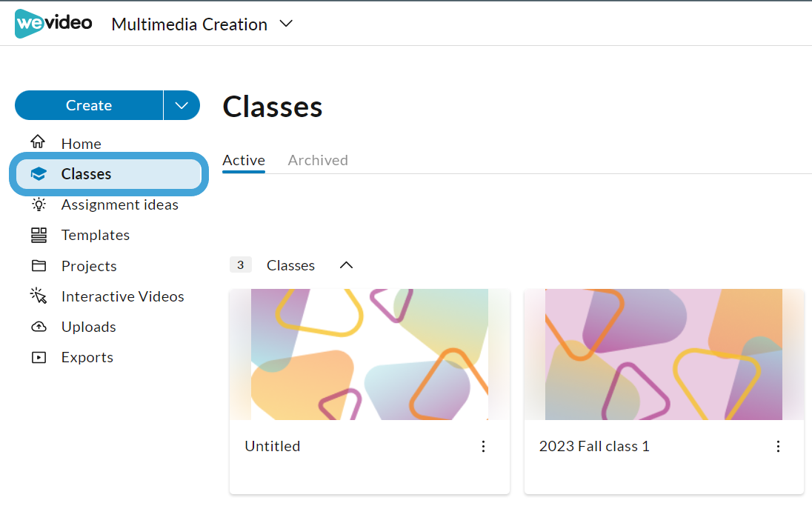The image size is (812, 506).
Task: Click the Uploads cloud icon
Action: click(39, 327)
